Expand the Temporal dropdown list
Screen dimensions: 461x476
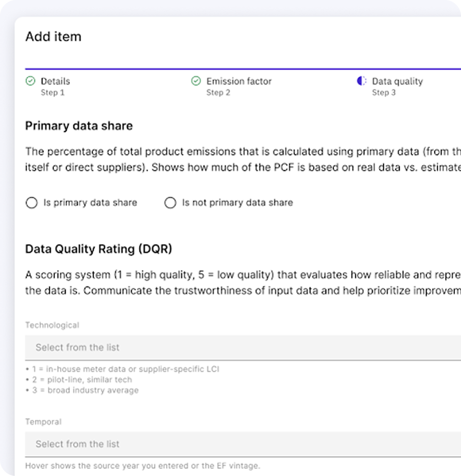click(x=243, y=444)
